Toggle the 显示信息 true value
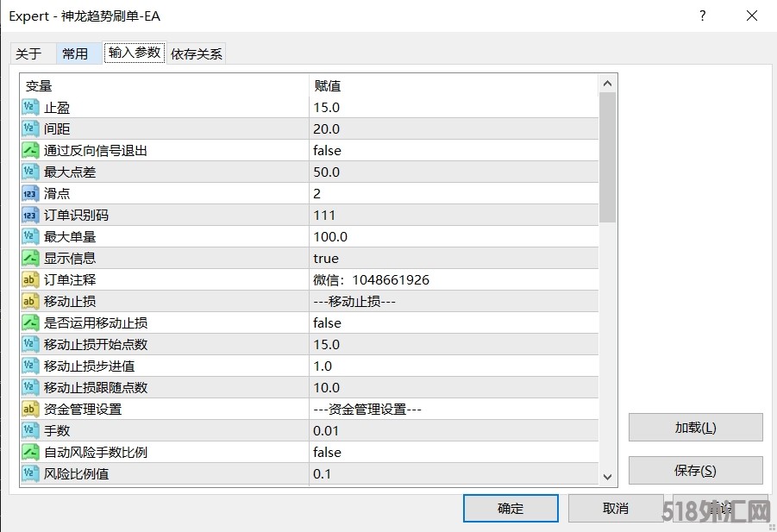 coord(326,259)
